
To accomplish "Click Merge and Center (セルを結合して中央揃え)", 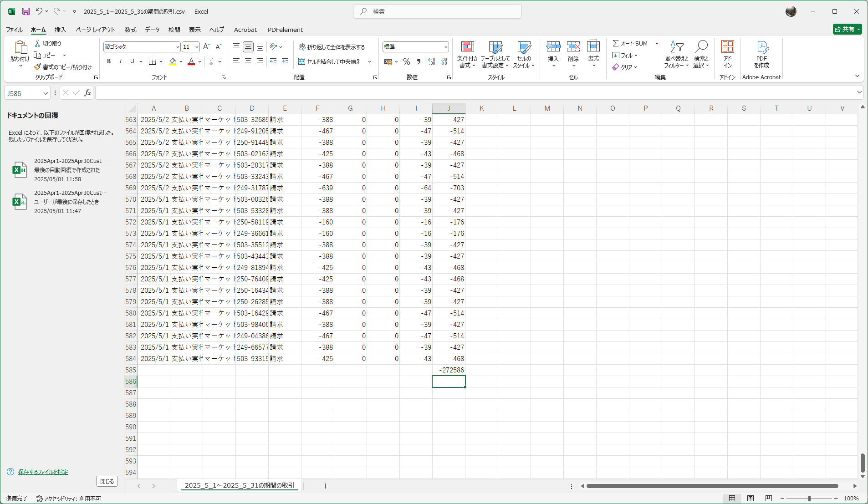I will [x=329, y=61].
